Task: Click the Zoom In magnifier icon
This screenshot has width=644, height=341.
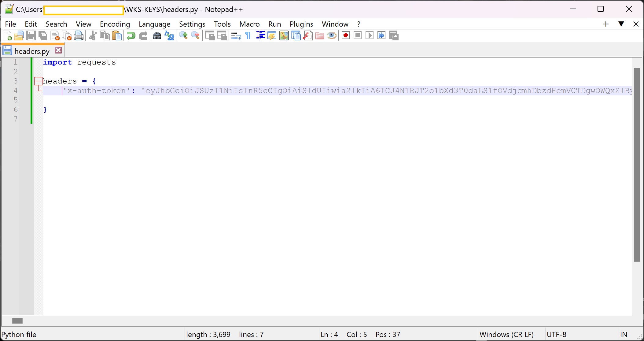Action: click(x=183, y=36)
